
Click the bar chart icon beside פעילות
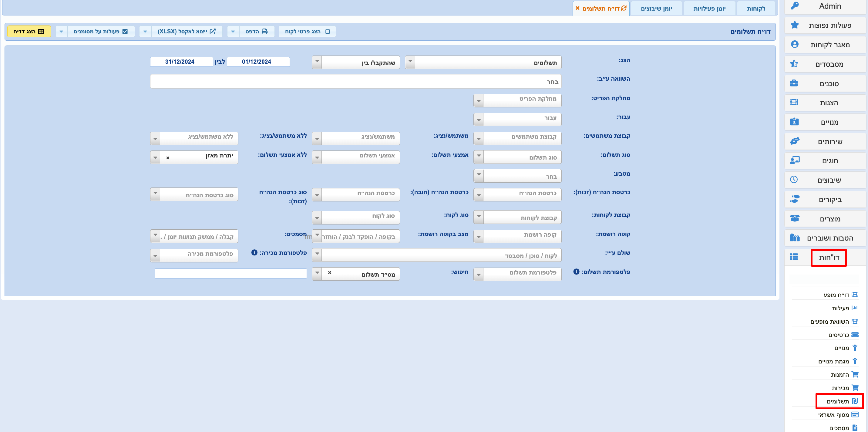pyautogui.click(x=855, y=308)
